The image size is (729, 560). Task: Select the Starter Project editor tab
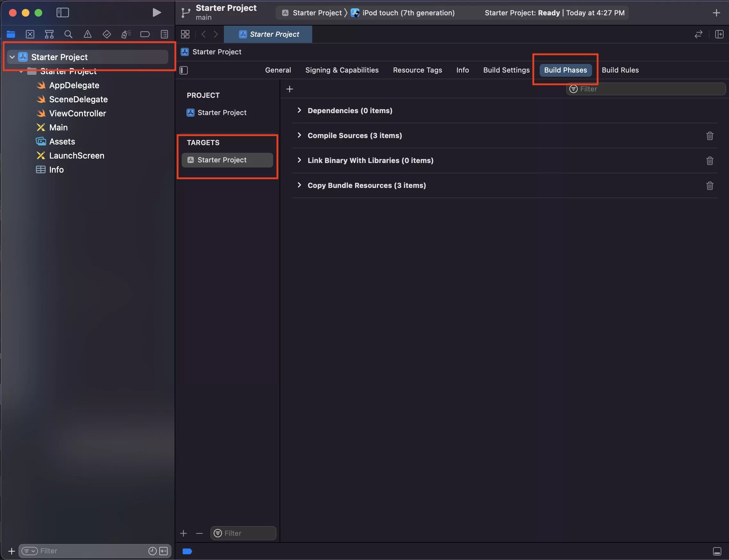[x=268, y=34]
